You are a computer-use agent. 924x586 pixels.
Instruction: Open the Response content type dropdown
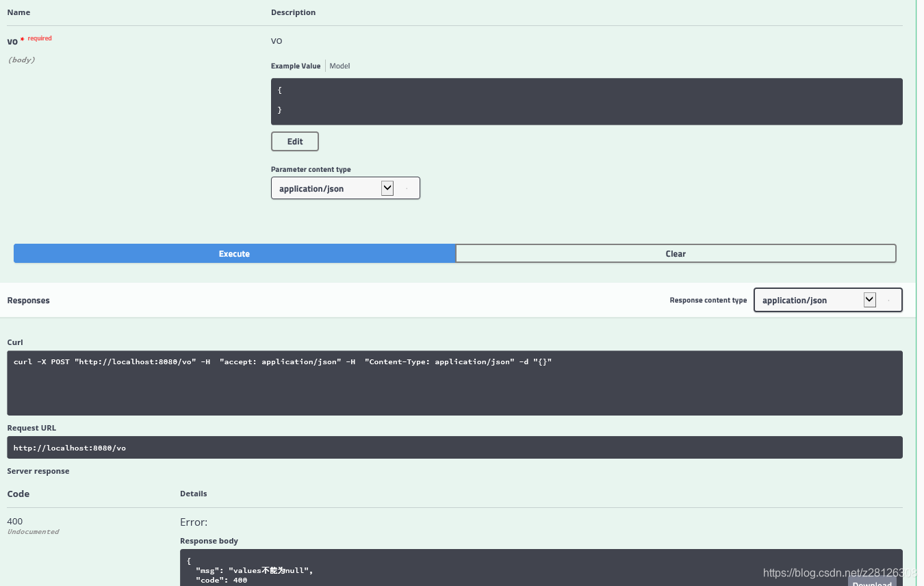[828, 300]
